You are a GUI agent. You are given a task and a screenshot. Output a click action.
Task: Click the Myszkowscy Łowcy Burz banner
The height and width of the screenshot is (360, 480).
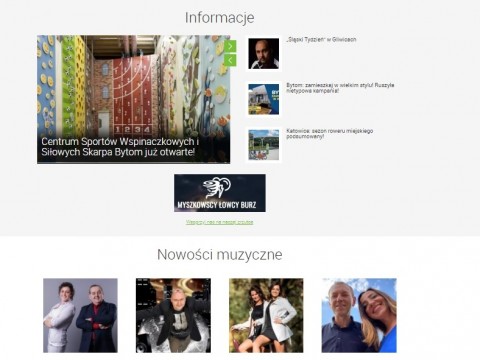[220, 193]
